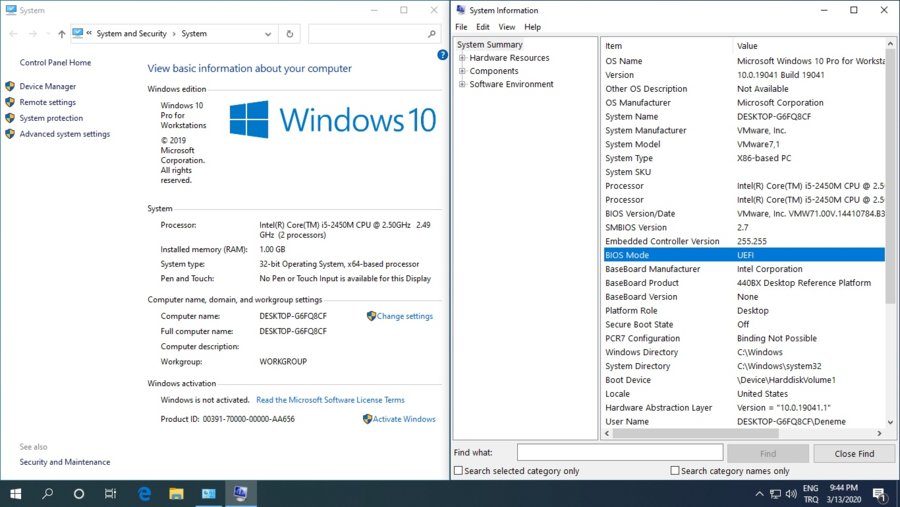Open File Explorer from taskbar

point(176,493)
